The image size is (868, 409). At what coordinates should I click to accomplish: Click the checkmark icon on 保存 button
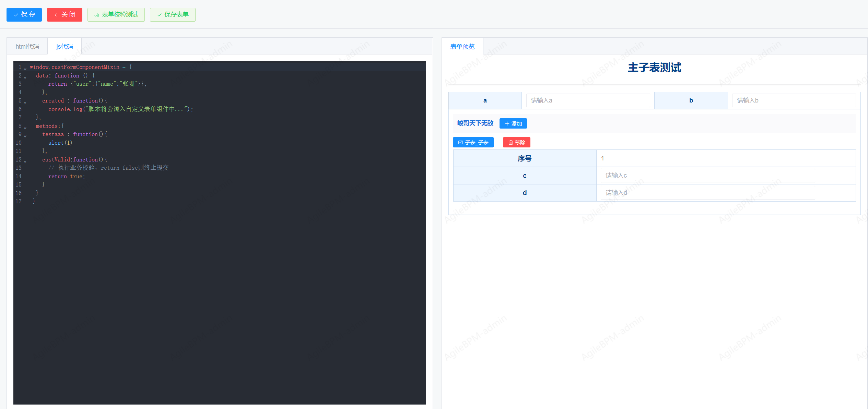[x=16, y=15]
